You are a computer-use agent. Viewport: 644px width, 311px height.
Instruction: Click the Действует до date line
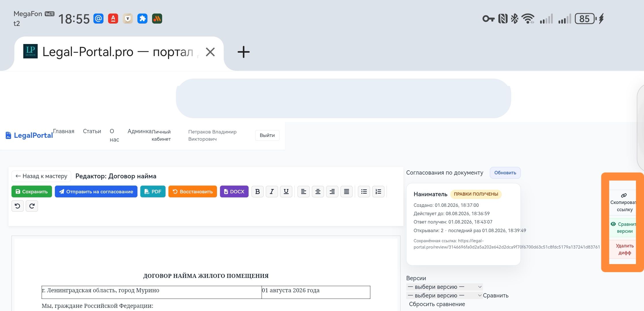(451, 213)
